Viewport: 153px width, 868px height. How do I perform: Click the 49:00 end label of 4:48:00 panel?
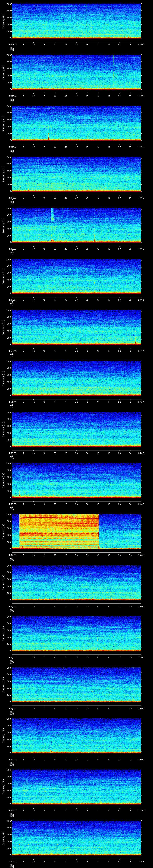coord(141,249)
